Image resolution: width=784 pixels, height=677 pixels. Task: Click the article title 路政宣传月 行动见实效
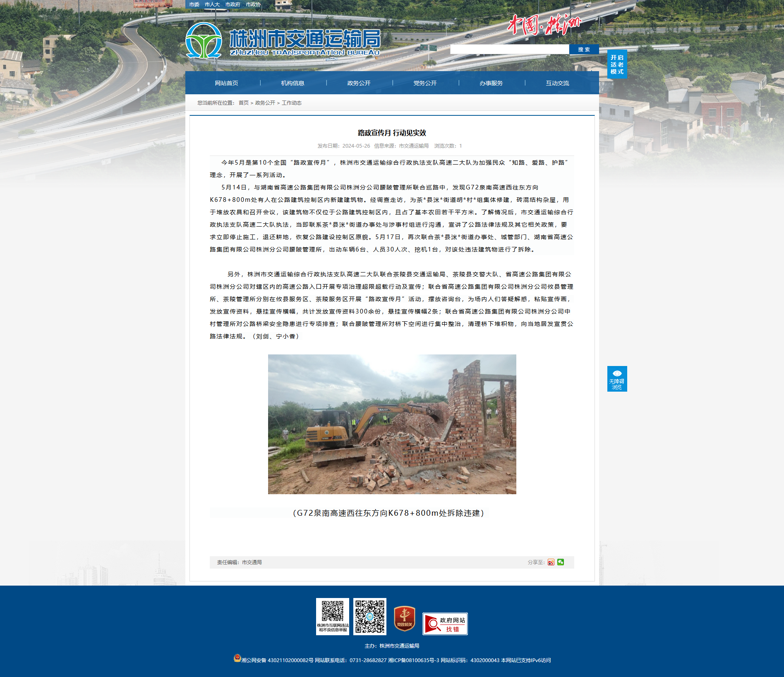(x=392, y=133)
